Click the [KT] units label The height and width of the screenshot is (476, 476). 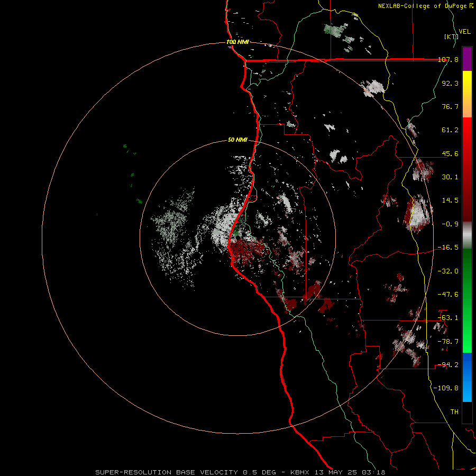(x=451, y=36)
